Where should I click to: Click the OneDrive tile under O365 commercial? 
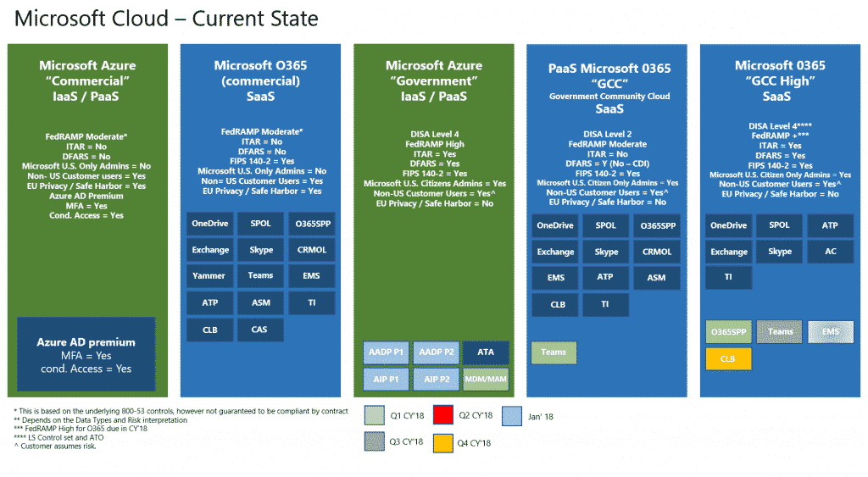click(x=210, y=224)
